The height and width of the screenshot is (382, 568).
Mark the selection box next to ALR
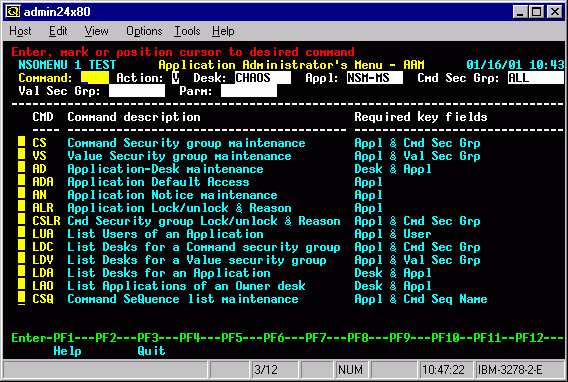coord(21,207)
